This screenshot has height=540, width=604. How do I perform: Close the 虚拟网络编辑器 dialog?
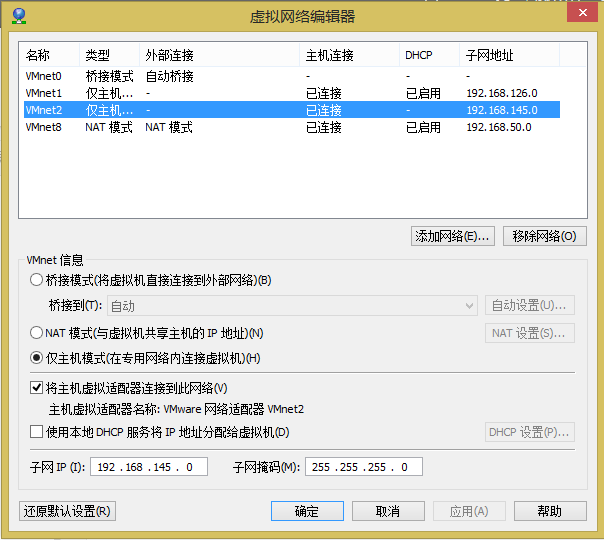(x=582, y=13)
